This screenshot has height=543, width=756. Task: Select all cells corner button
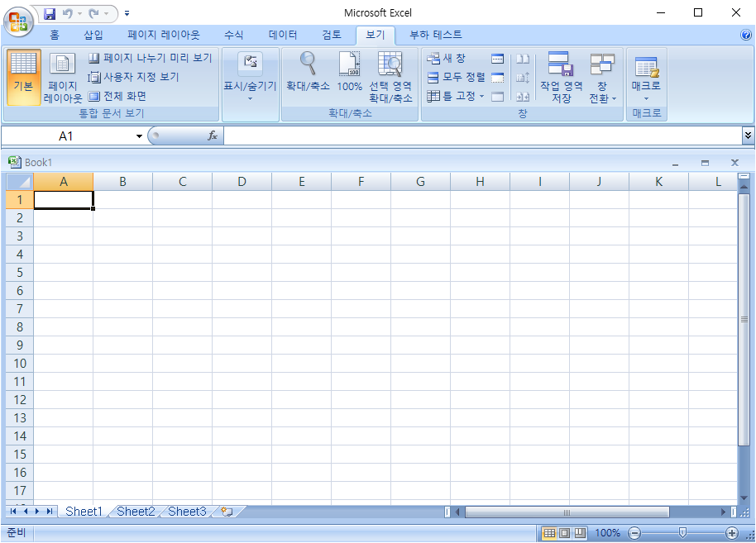(19, 182)
